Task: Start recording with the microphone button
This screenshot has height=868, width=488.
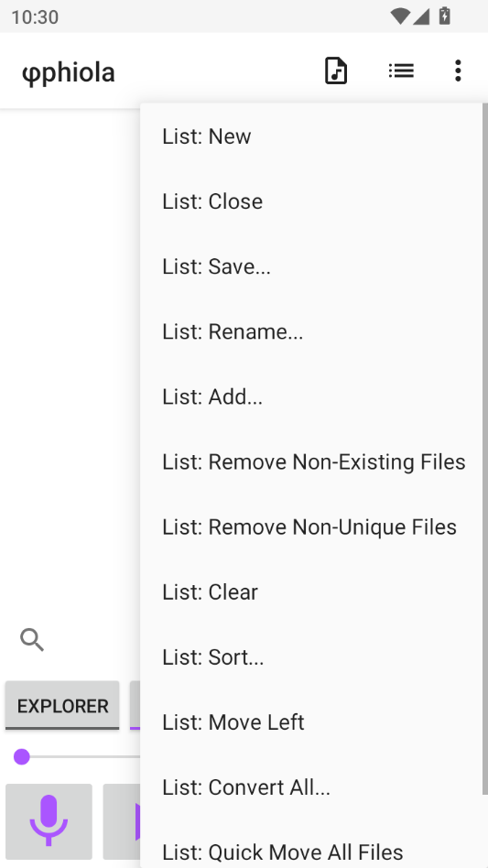Action: (x=49, y=821)
